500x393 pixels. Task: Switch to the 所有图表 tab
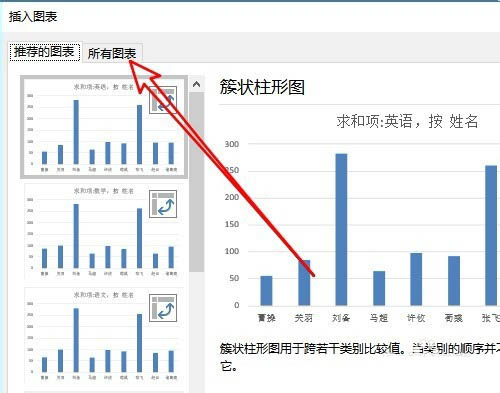point(112,53)
